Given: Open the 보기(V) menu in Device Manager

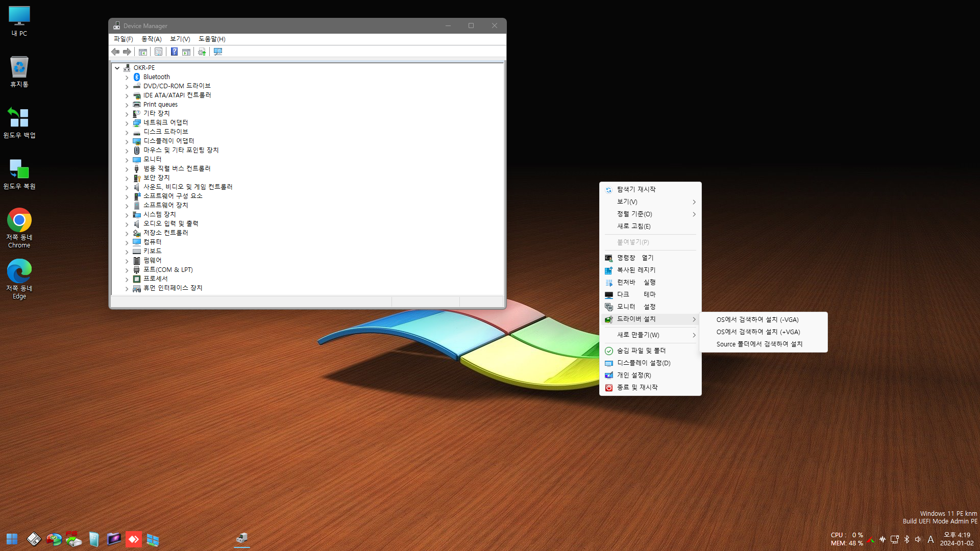Looking at the screenshot, I should [x=180, y=39].
